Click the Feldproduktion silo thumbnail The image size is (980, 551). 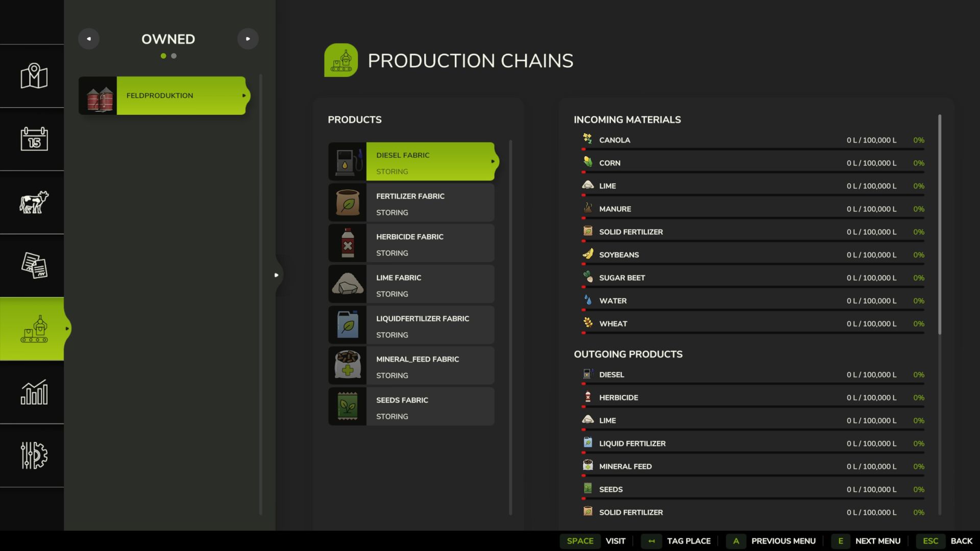98,96
